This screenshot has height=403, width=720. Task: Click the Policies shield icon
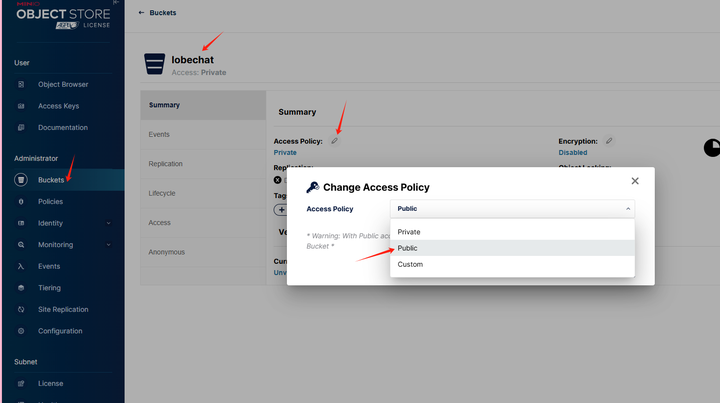(21, 202)
